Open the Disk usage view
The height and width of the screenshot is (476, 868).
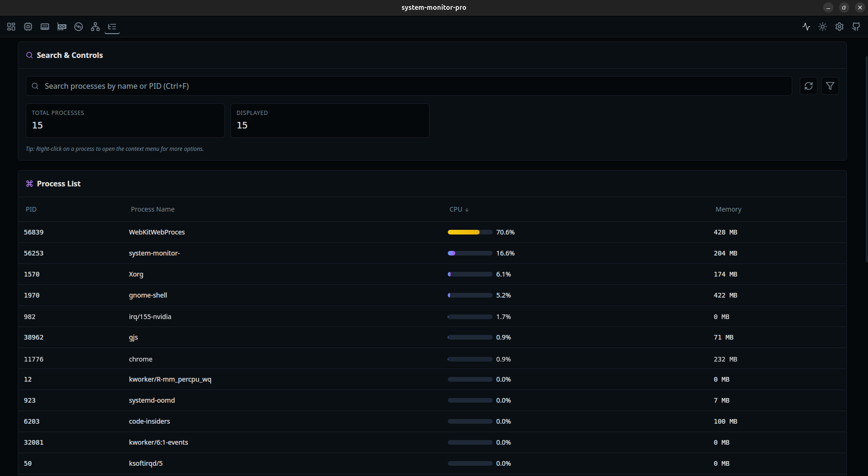point(78,27)
